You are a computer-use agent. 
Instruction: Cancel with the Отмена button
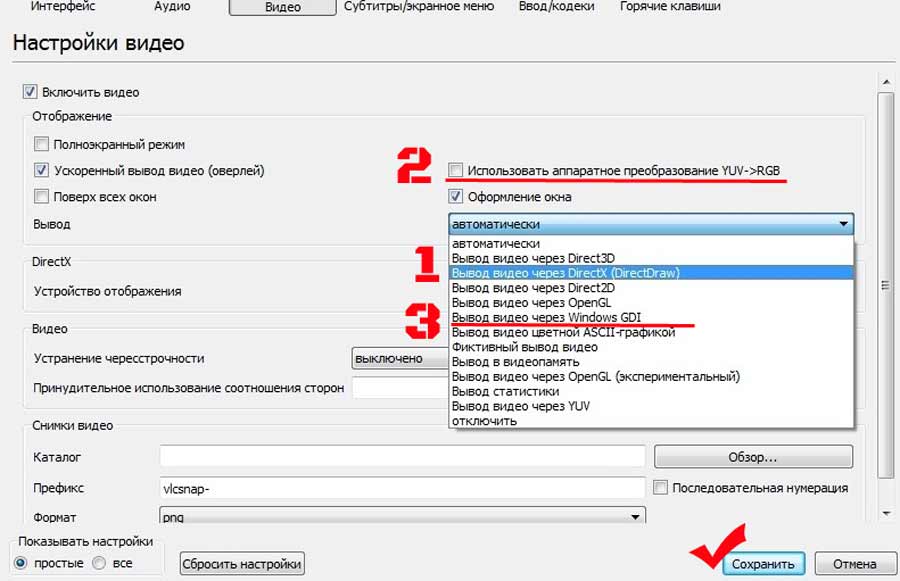(x=855, y=564)
